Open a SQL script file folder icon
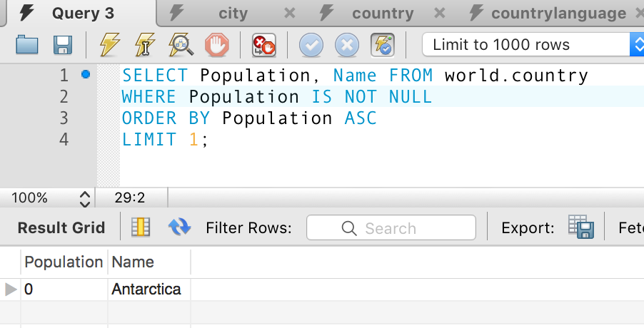Viewport: 644px width, 328px height. coord(27,45)
